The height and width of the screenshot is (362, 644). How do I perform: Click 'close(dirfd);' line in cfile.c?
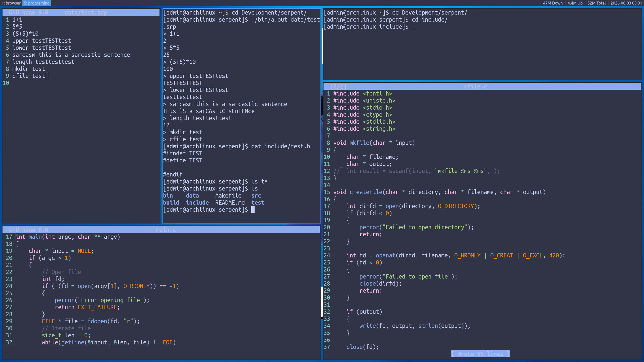[x=381, y=284]
